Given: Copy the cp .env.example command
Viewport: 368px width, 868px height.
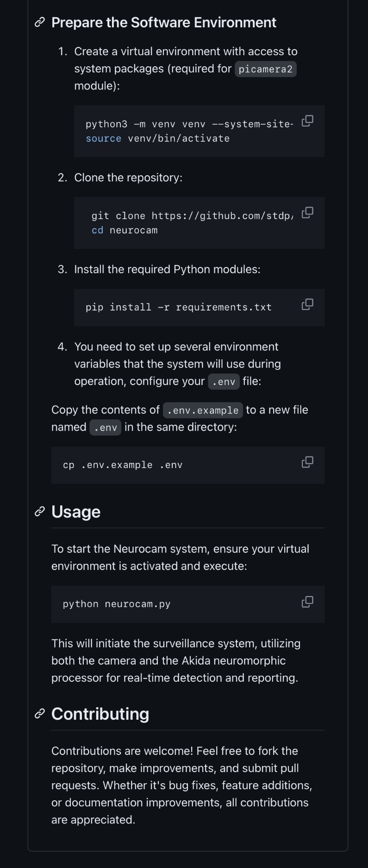Looking at the screenshot, I should click(x=307, y=462).
